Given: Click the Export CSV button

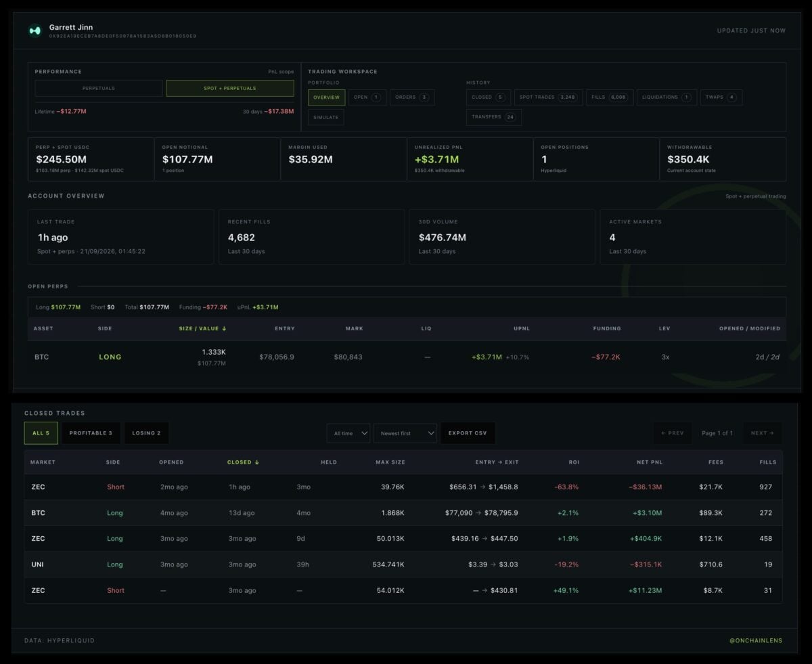Looking at the screenshot, I should coord(468,433).
